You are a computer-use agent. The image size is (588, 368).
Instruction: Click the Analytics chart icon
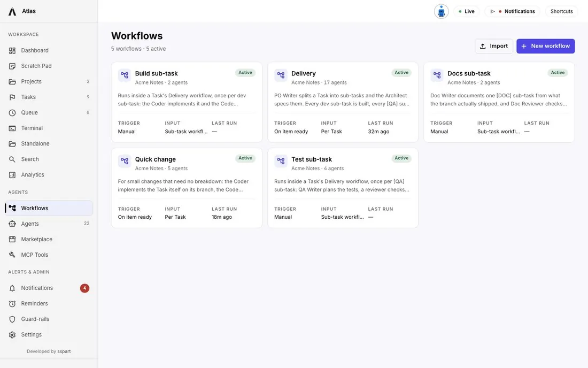(x=12, y=175)
